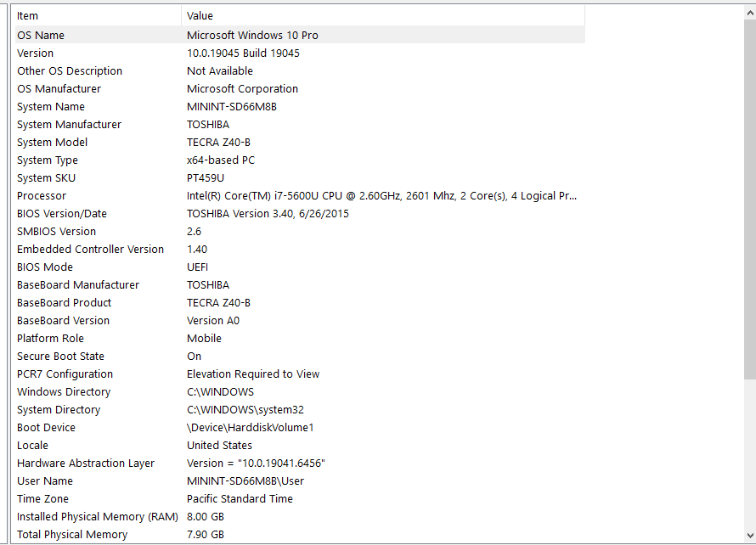Click the value 'Not Available'
The height and width of the screenshot is (545, 756).
(x=219, y=70)
